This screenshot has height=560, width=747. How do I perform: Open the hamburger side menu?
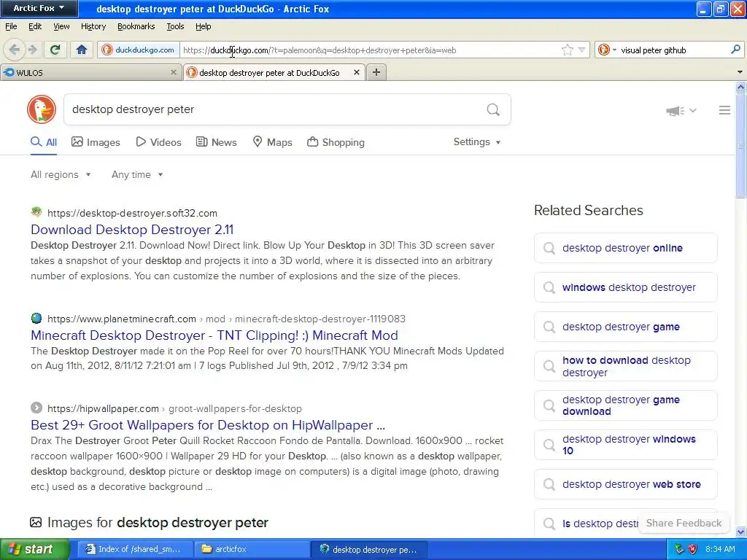(x=724, y=110)
